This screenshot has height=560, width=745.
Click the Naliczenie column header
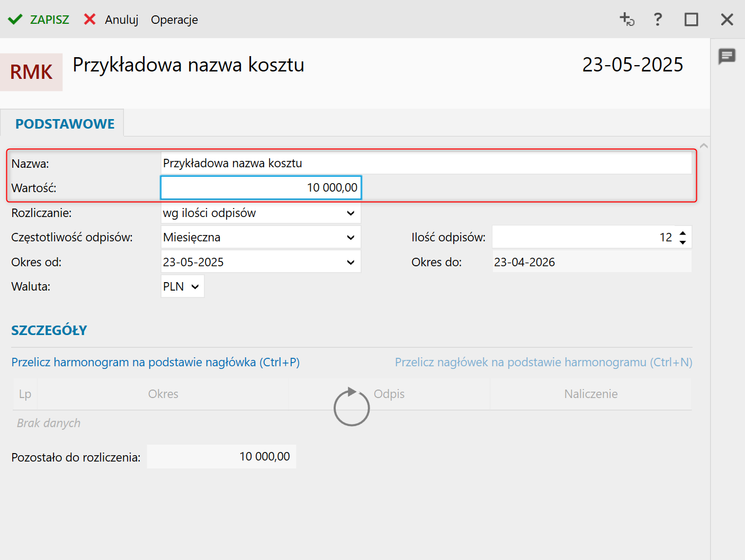591,394
